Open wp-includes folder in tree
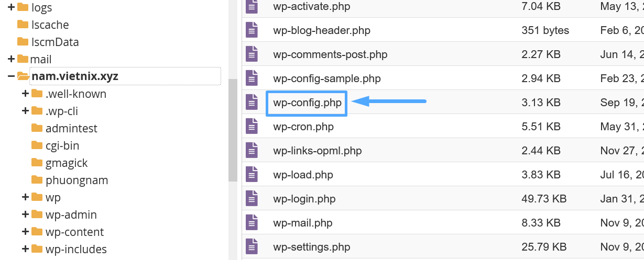 (76, 249)
